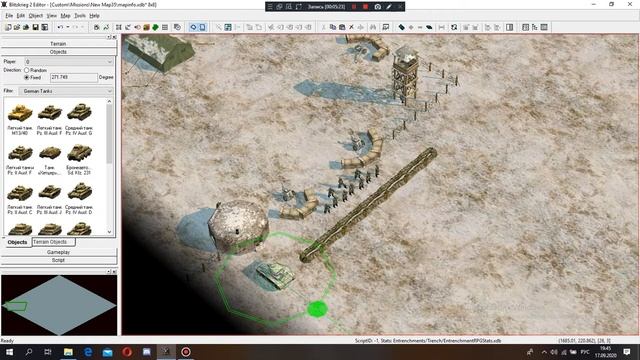Open File Explorer from the taskbar
The height and width of the screenshot is (360, 640).
(x=68, y=352)
